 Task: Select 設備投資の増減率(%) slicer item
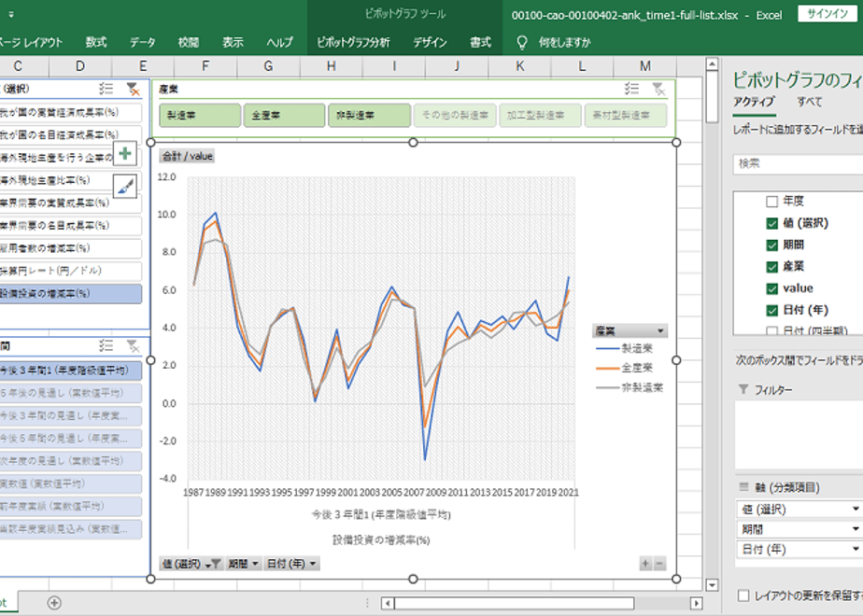pyautogui.click(x=70, y=293)
